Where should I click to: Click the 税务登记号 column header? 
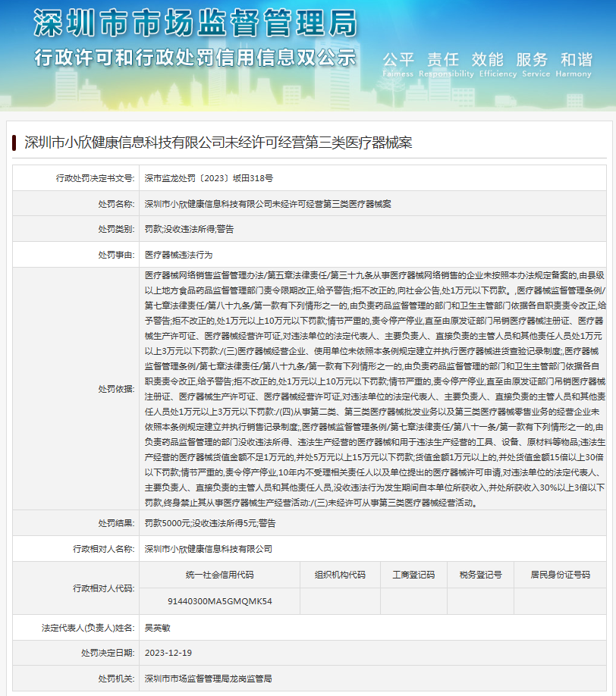tap(480, 575)
